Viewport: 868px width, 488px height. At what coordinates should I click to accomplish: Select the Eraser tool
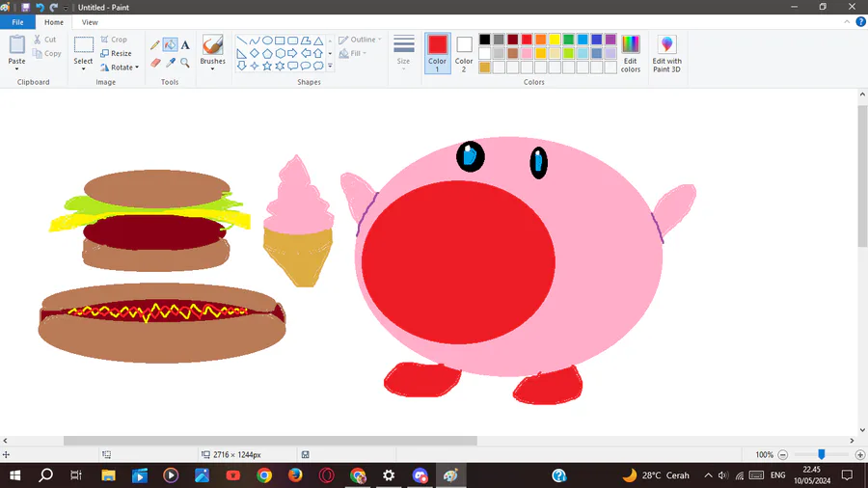tap(155, 63)
